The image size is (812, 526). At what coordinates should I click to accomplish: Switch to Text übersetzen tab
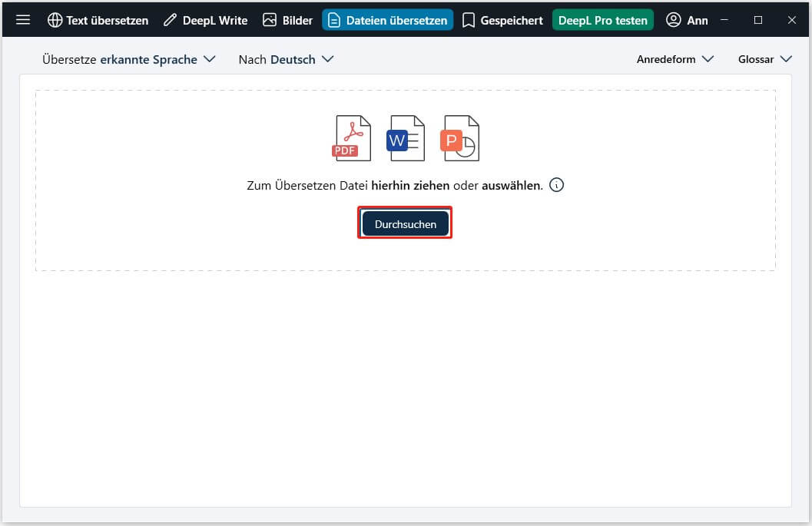coord(98,20)
